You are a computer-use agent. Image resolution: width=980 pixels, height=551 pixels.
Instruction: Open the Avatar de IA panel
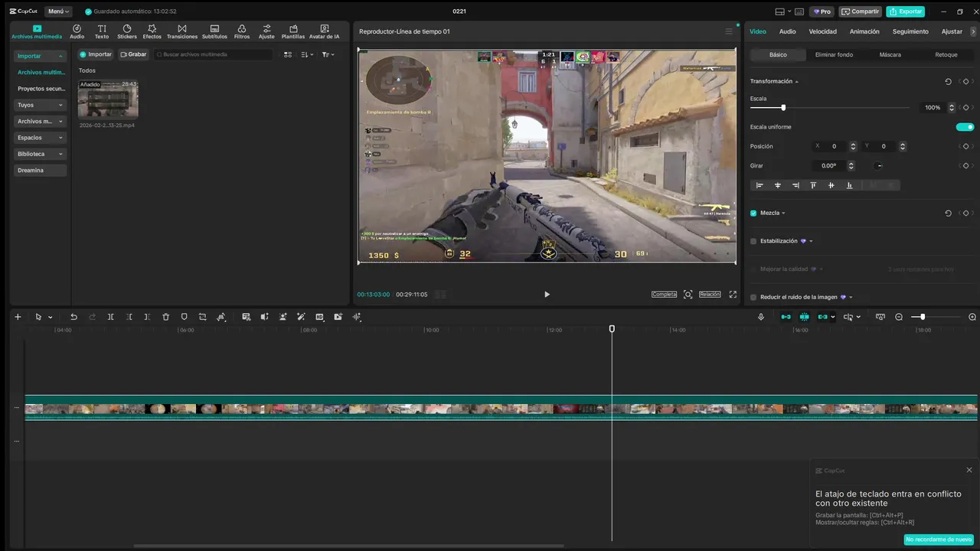tap(325, 31)
